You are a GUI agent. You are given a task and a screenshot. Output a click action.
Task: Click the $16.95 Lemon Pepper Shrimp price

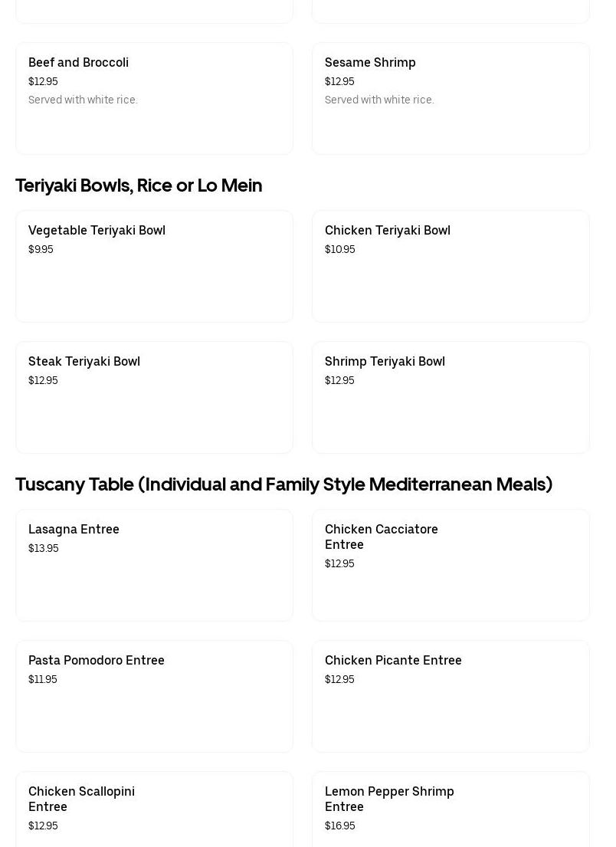pos(339,826)
